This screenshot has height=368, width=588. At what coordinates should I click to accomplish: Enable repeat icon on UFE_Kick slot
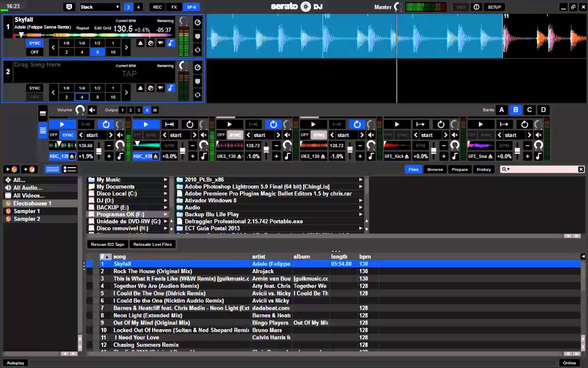click(x=441, y=124)
